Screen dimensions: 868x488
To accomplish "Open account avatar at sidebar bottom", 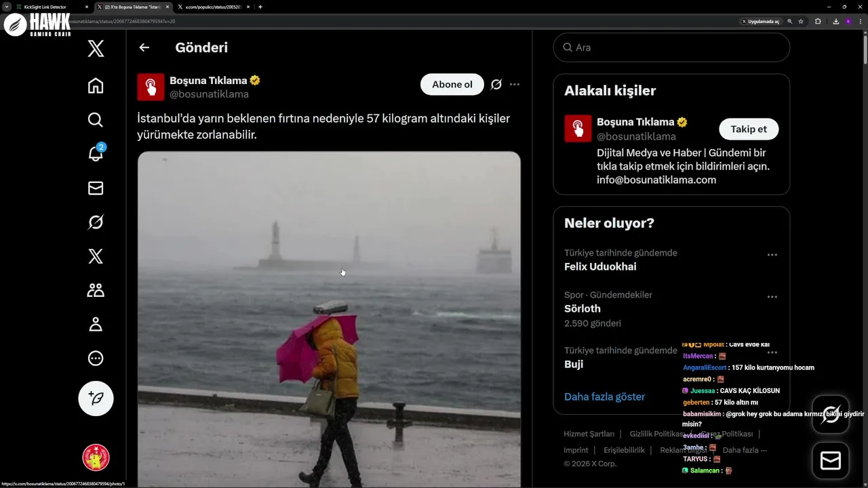I will pyautogui.click(x=96, y=457).
